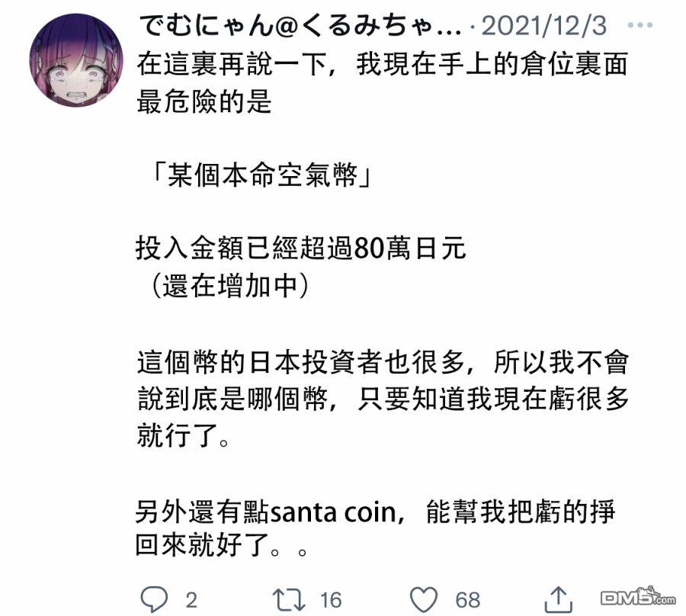Click the username でむにゃん@くるみちゃ…
Image resolution: width=686 pixels, height=616 pixels.
[300, 25]
